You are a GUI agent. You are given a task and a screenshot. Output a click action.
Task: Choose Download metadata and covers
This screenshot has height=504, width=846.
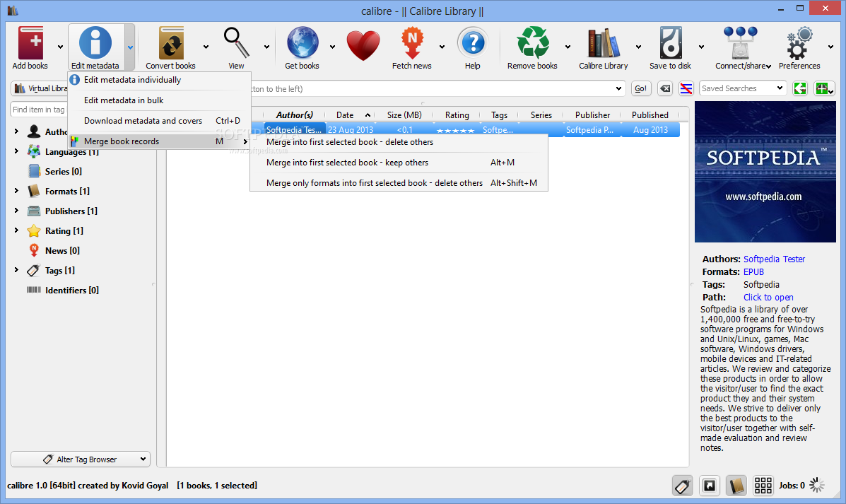click(159, 121)
